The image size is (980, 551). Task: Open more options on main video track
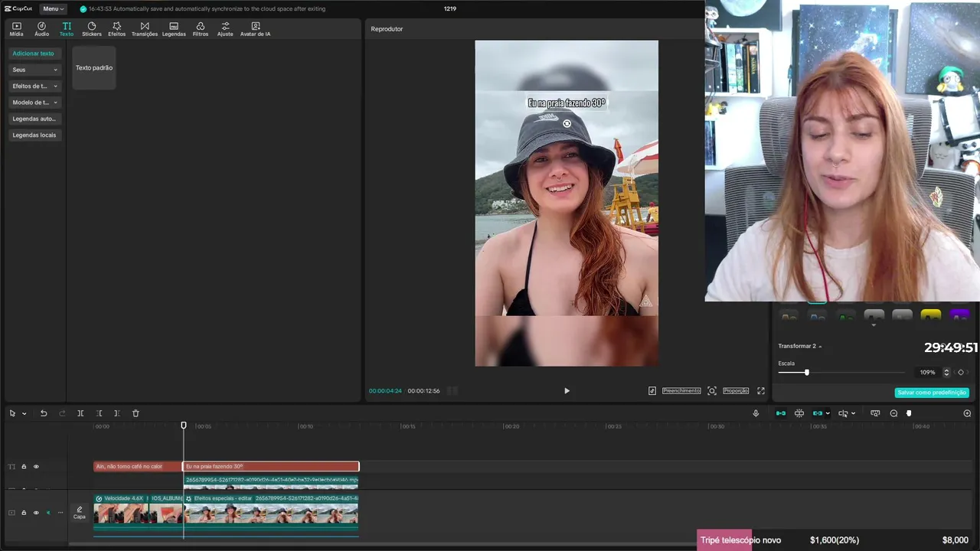pyautogui.click(x=60, y=513)
